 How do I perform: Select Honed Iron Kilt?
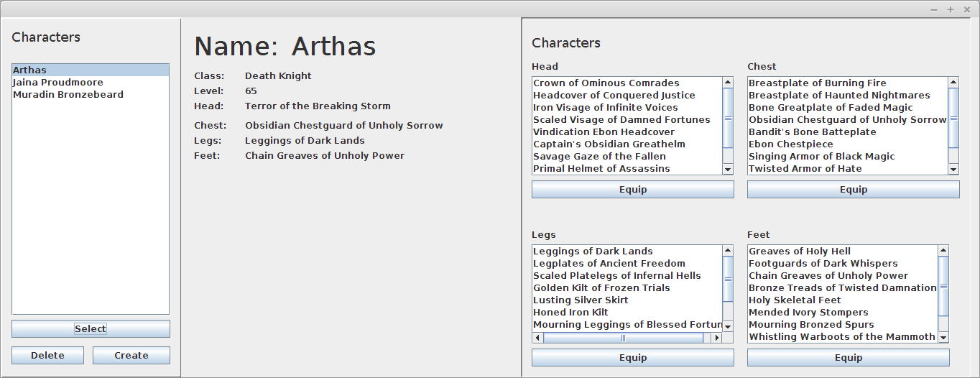point(627,312)
